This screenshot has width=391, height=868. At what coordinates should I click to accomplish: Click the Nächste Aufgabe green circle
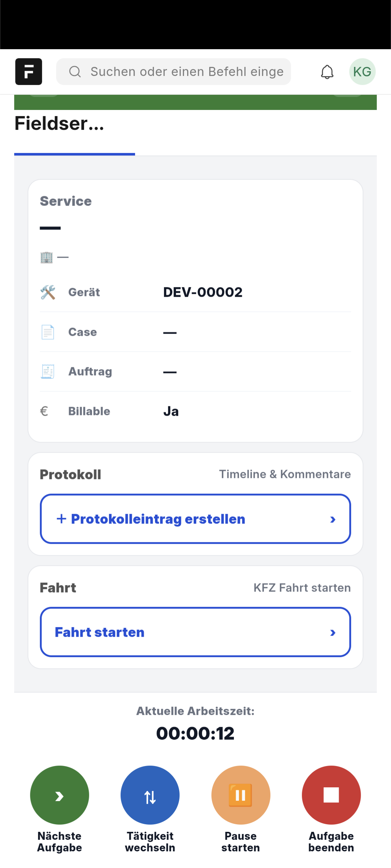pos(59,795)
